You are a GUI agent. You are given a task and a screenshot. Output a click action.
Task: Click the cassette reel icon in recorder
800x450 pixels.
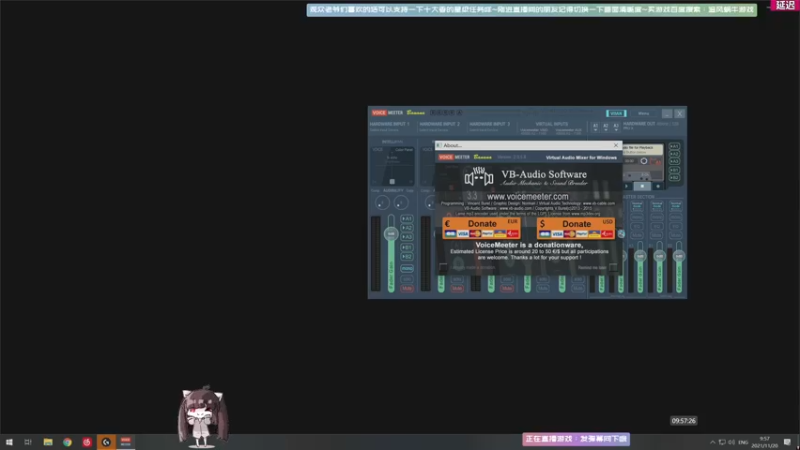coord(644,161)
